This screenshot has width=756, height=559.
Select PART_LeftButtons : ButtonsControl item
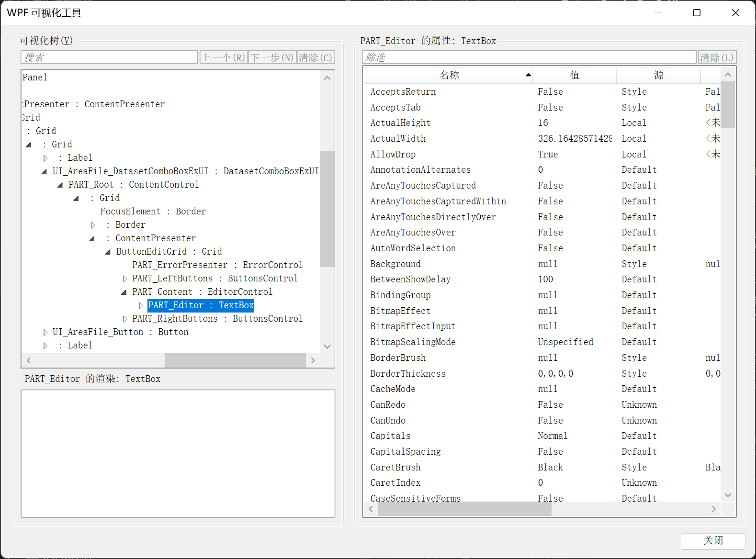pos(214,279)
